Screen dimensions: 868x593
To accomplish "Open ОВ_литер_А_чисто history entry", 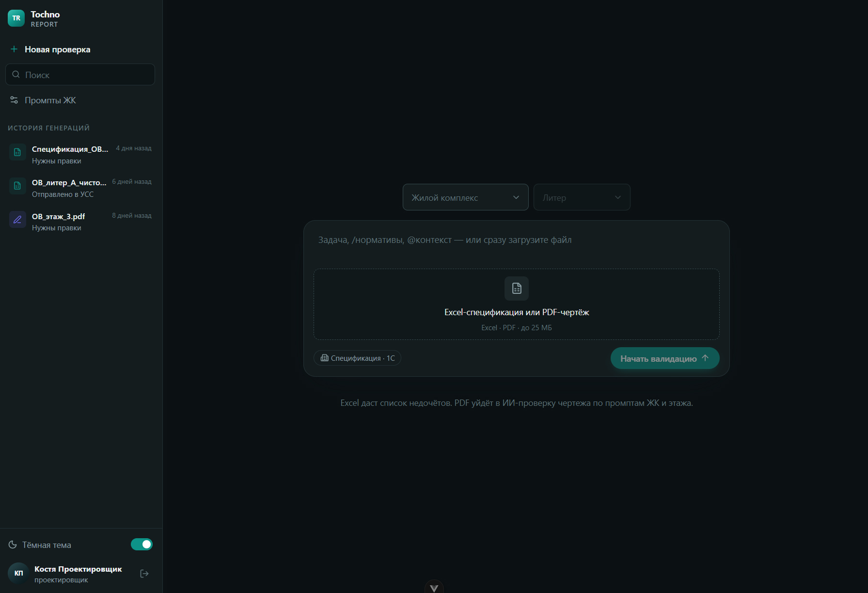I will [x=80, y=188].
